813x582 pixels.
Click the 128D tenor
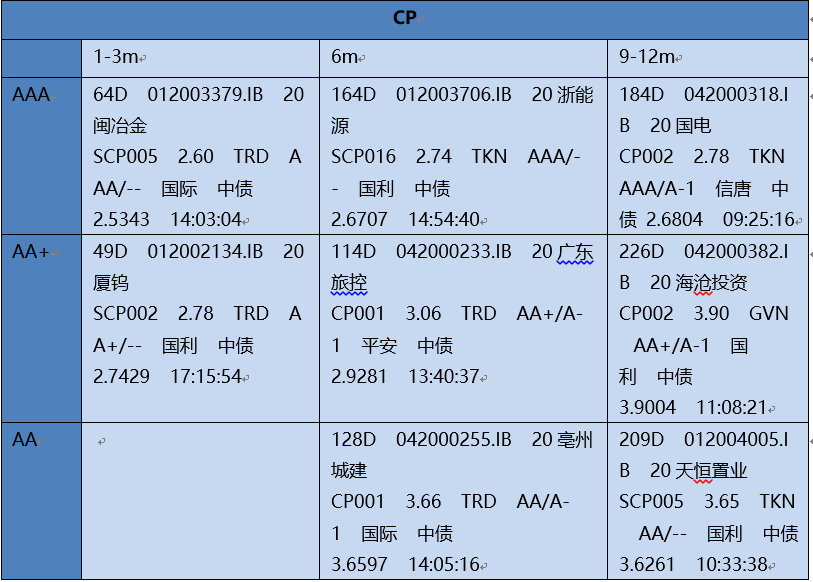click(354, 439)
